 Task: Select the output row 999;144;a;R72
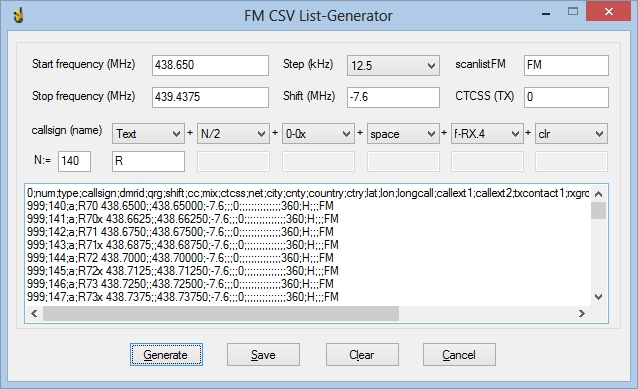pos(180,258)
